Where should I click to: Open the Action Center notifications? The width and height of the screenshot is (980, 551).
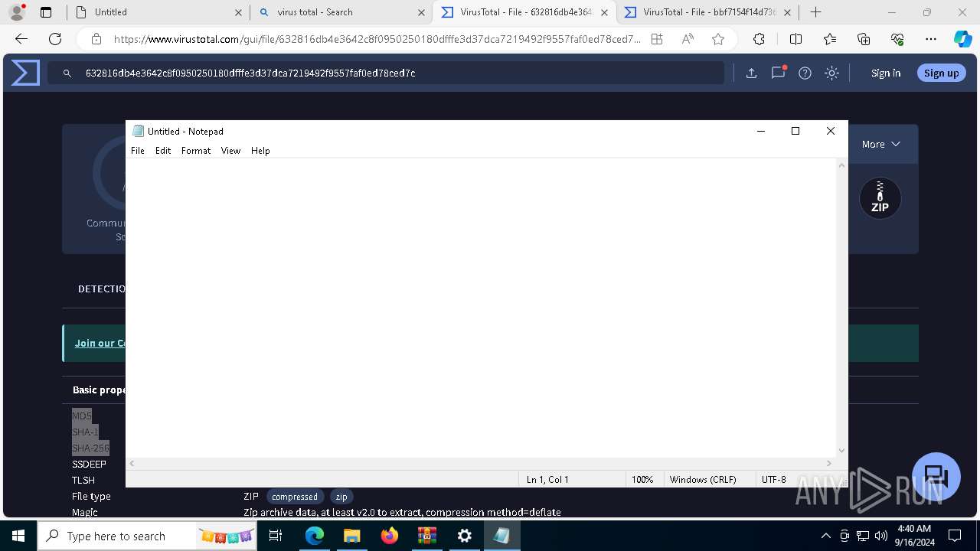coord(955,536)
